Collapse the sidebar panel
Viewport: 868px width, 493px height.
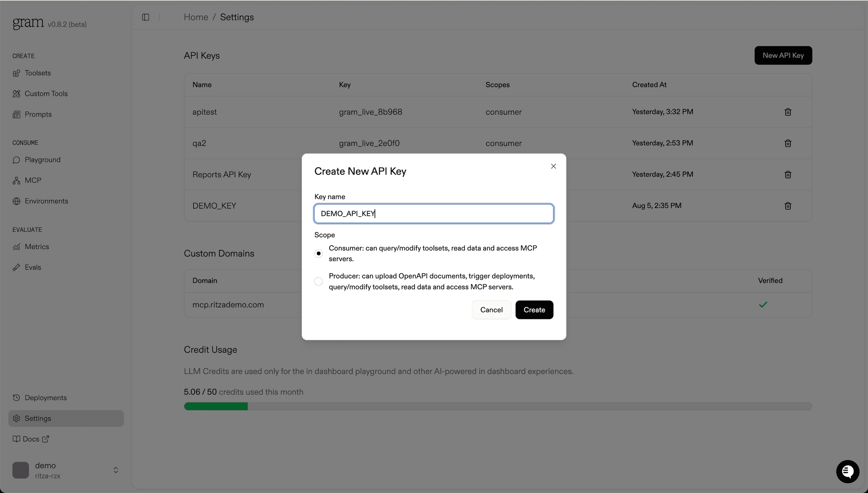[x=146, y=17]
